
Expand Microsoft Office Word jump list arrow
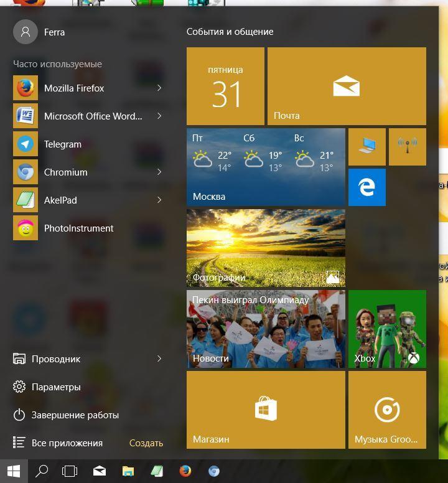(x=159, y=116)
